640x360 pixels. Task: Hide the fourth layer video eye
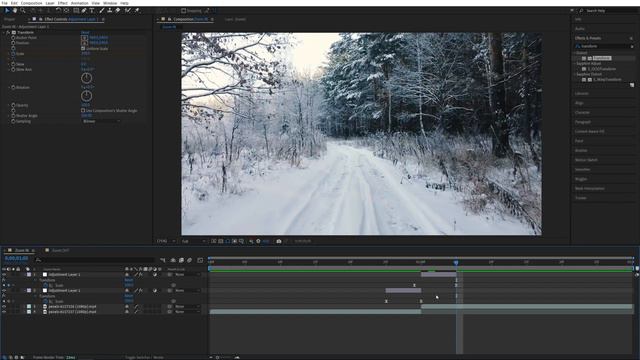tap(4, 312)
